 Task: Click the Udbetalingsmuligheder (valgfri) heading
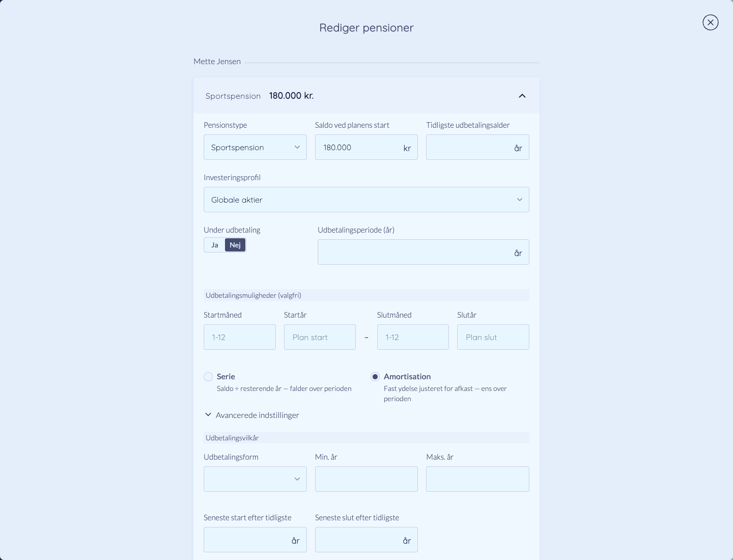tap(253, 295)
